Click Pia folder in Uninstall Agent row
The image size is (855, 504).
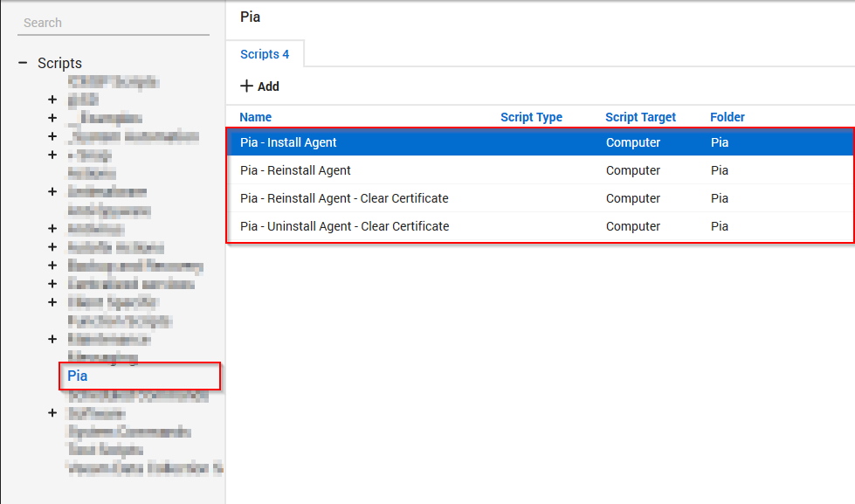[x=720, y=226]
